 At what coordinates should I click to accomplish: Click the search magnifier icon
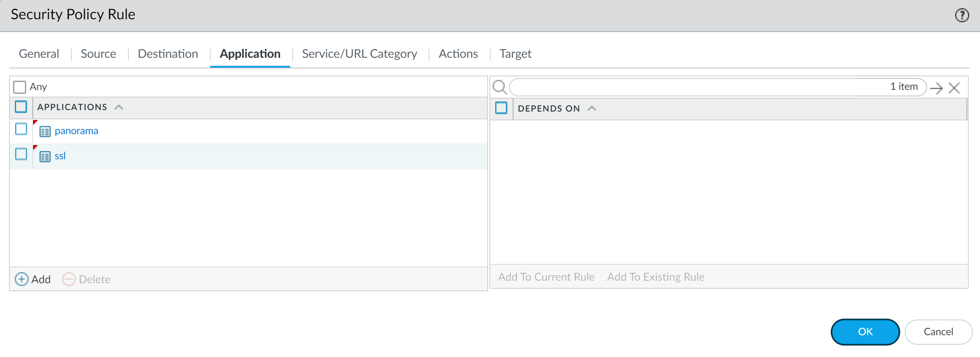[x=500, y=87]
